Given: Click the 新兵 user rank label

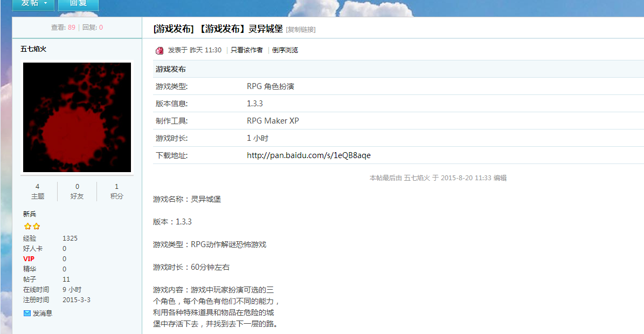Looking at the screenshot, I should [30, 214].
